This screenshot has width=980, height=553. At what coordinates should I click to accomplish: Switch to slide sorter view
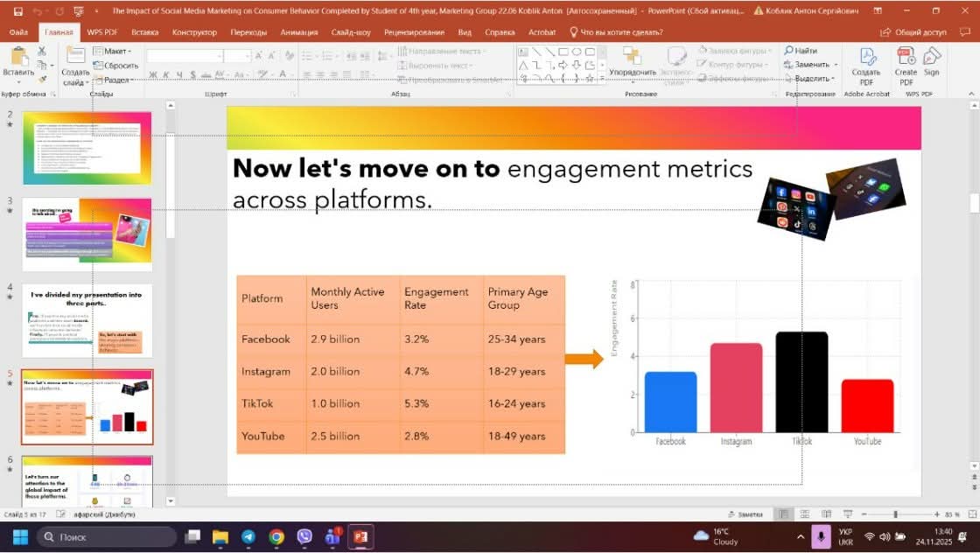(803, 514)
